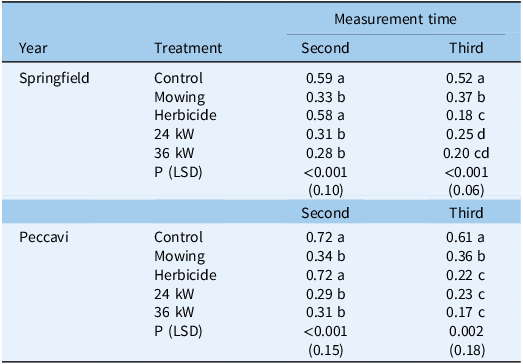Select the Springfield row label
Image resolution: width=523 pixels, height=364 pixels.
(54, 78)
